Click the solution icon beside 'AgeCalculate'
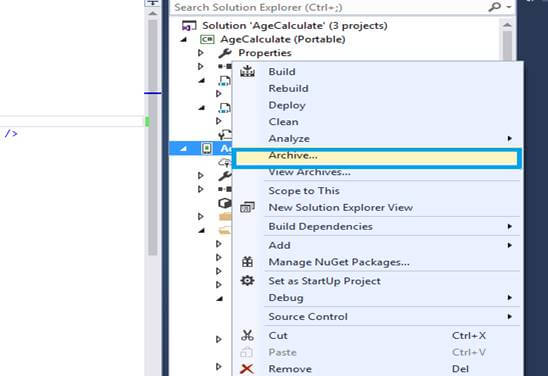Image resolution: width=548 pixels, height=376 pixels. click(x=189, y=26)
